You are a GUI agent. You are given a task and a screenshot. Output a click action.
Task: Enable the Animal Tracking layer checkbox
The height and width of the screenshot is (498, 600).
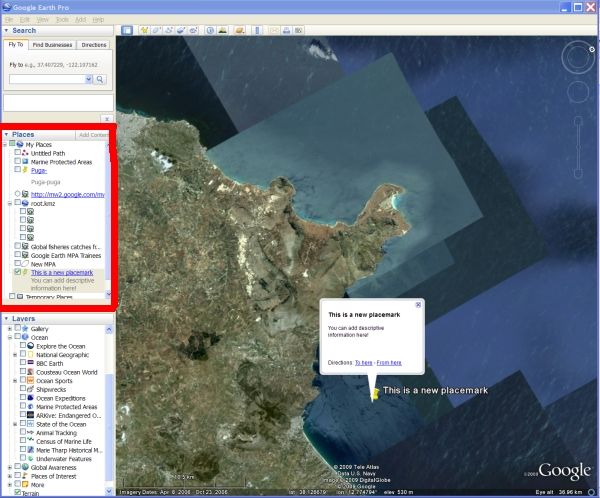click(23, 432)
